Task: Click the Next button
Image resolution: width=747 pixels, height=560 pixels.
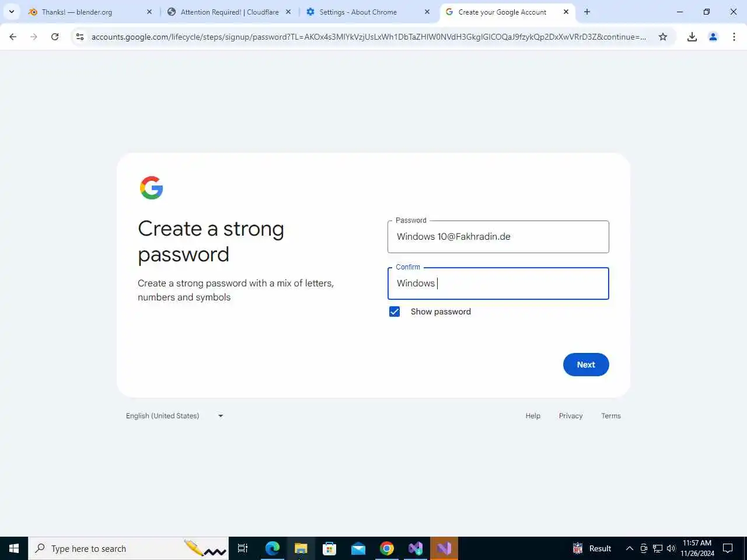Action: 586,365
